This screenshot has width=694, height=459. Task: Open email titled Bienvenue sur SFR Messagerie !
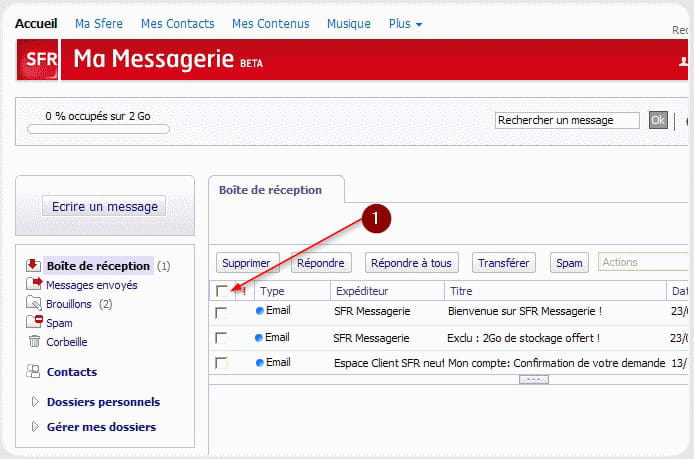pos(525,311)
